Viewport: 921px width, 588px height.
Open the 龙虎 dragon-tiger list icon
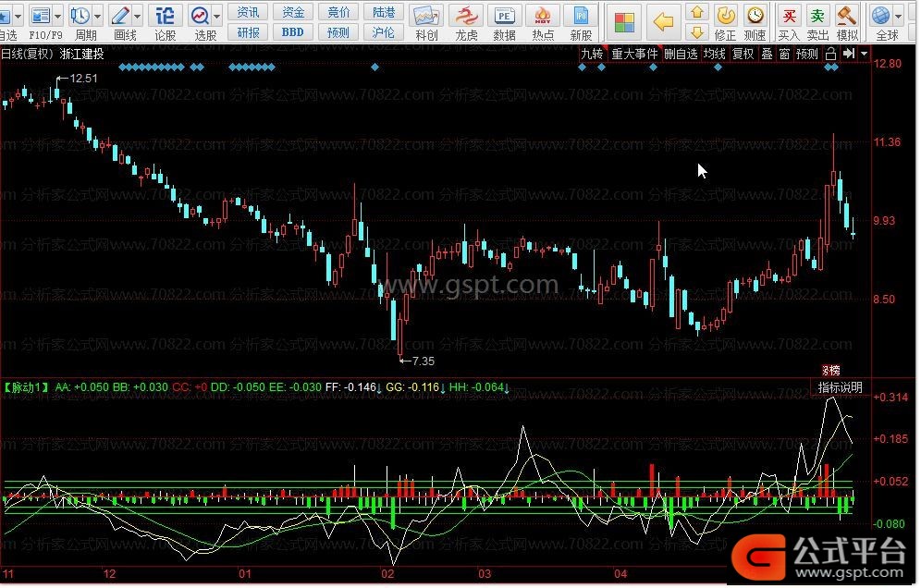pos(466,17)
